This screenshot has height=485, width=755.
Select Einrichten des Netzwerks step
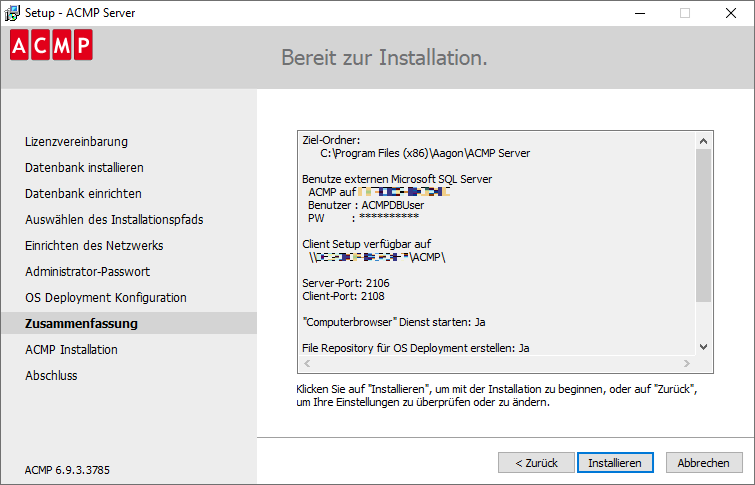tap(94, 246)
